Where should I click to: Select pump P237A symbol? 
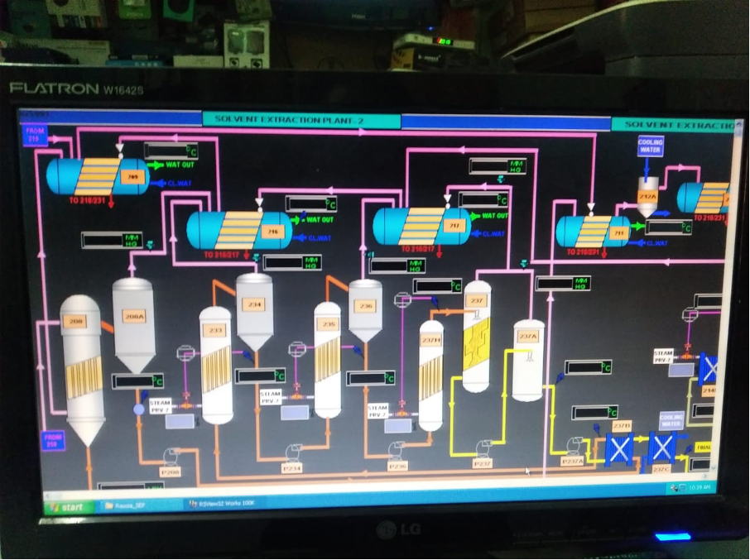[x=574, y=445]
